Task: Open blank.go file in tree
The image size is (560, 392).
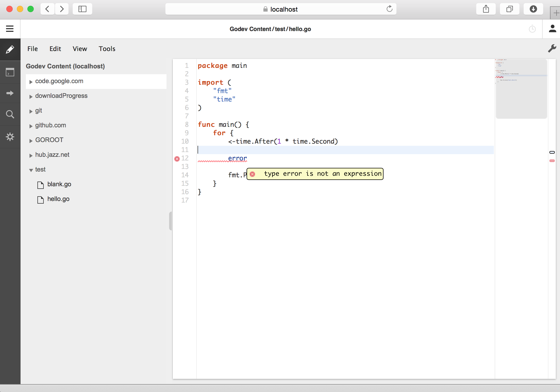Action: pos(59,184)
